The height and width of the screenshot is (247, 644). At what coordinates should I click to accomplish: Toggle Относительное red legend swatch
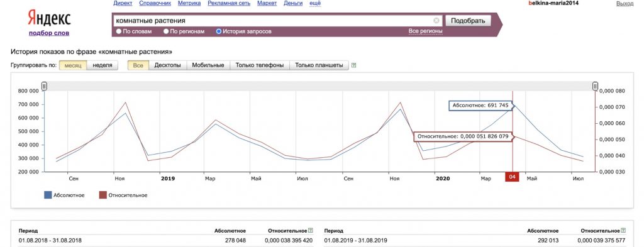click(x=103, y=195)
